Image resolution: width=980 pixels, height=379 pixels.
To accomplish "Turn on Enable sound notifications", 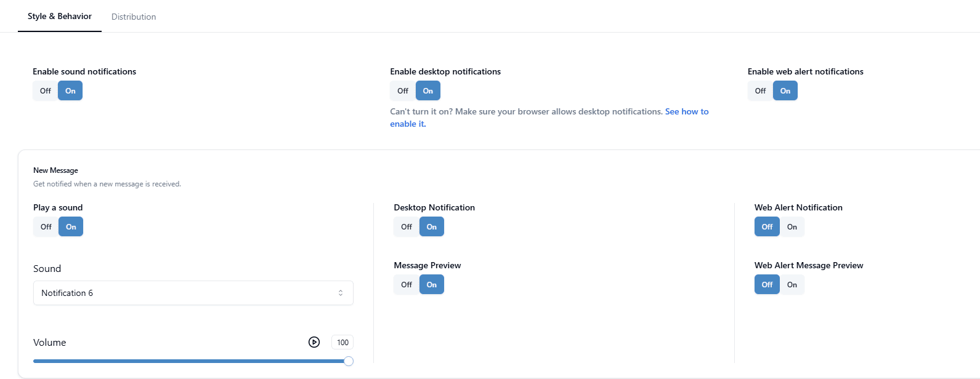I will click(x=70, y=91).
